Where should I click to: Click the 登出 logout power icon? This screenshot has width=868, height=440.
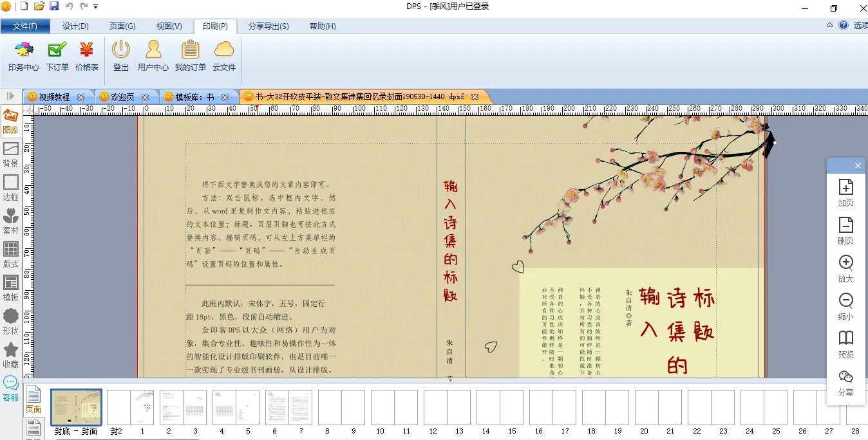tap(121, 55)
